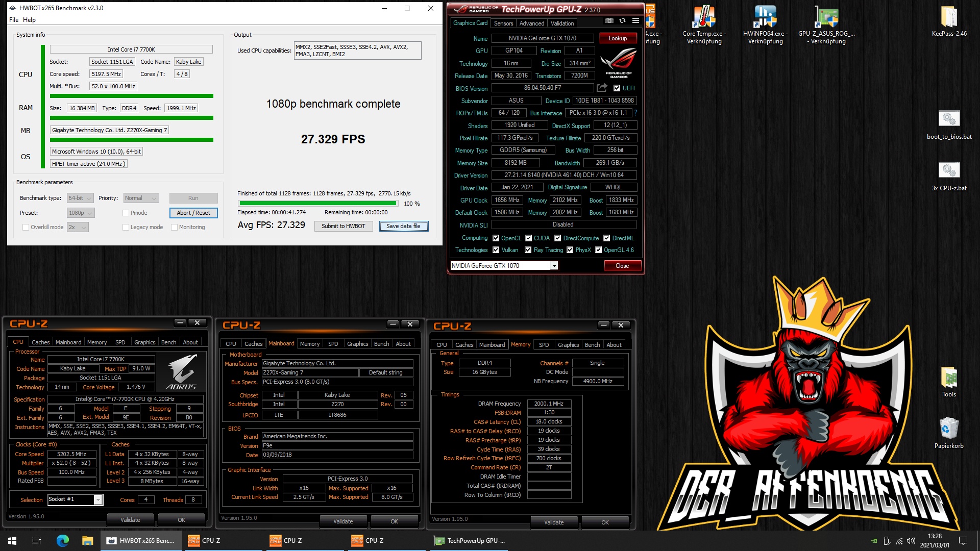
Task: Open KeePass-2.46 desktop folder
Action: point(949,21)
